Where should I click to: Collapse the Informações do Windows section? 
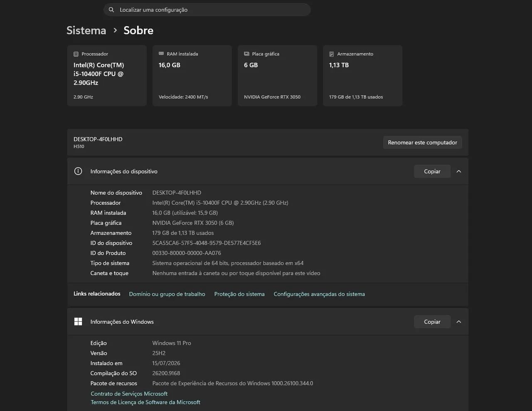tap(459, 322)
